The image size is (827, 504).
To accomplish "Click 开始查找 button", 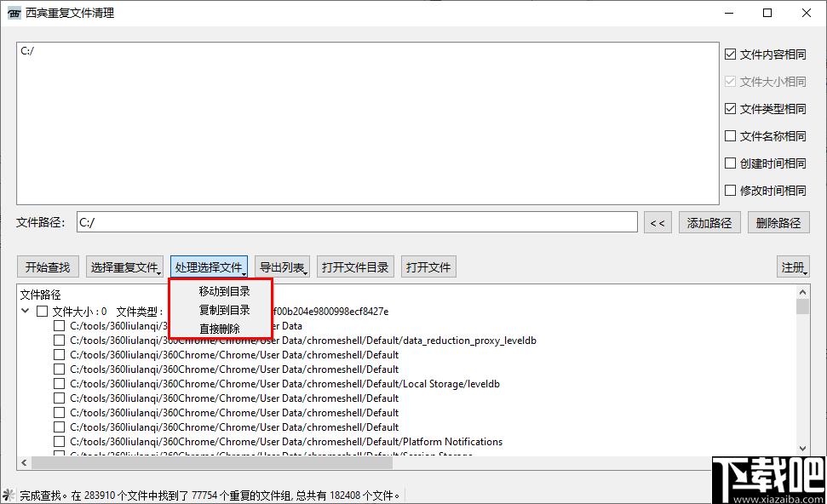I will point(48,266).
